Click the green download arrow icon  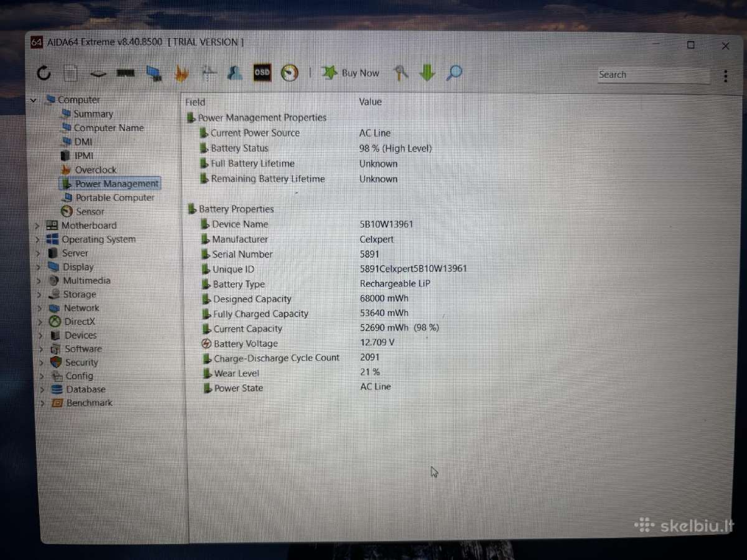click(427, 73)
